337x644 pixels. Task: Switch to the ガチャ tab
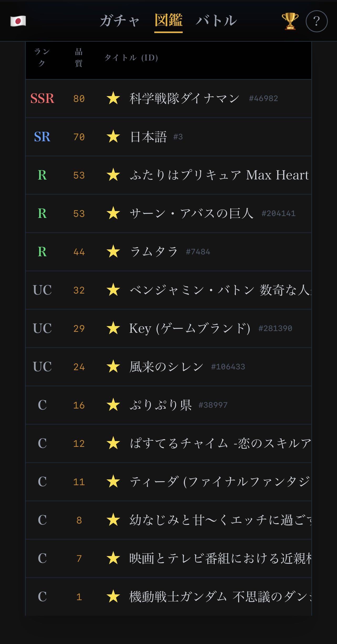(120, 21)
